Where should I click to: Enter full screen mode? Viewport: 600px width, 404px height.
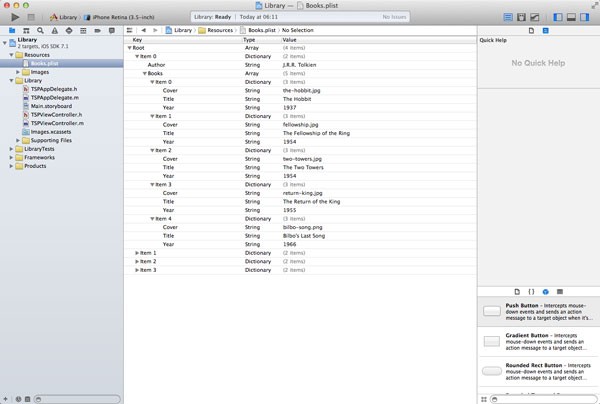[595, 5]
